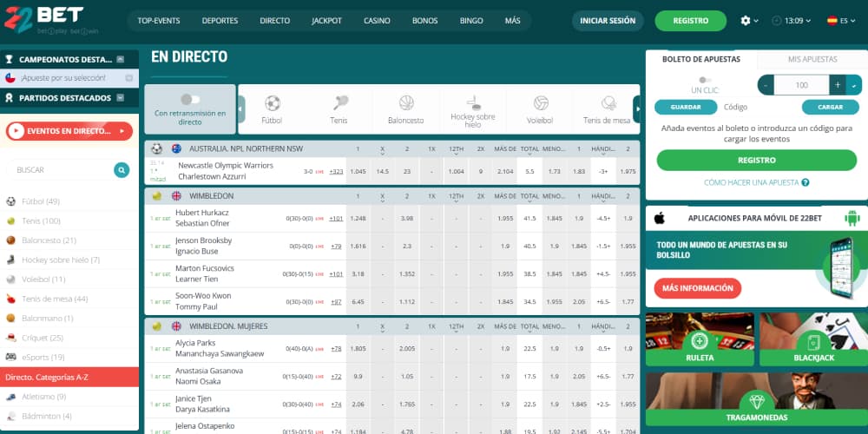This screenshot has width=868, height=434.
Task: Open eSports (19) in sidebar
Action: pos(69,357)
